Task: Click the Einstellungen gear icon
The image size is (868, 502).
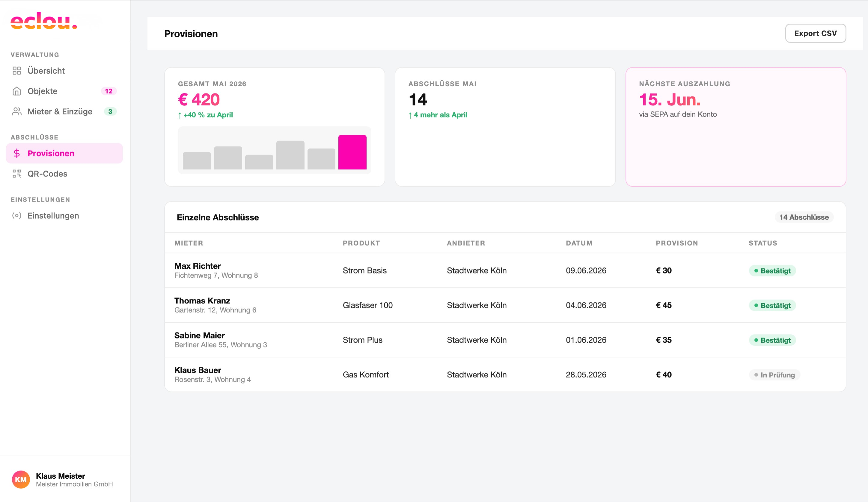Action: click(16, 216)
